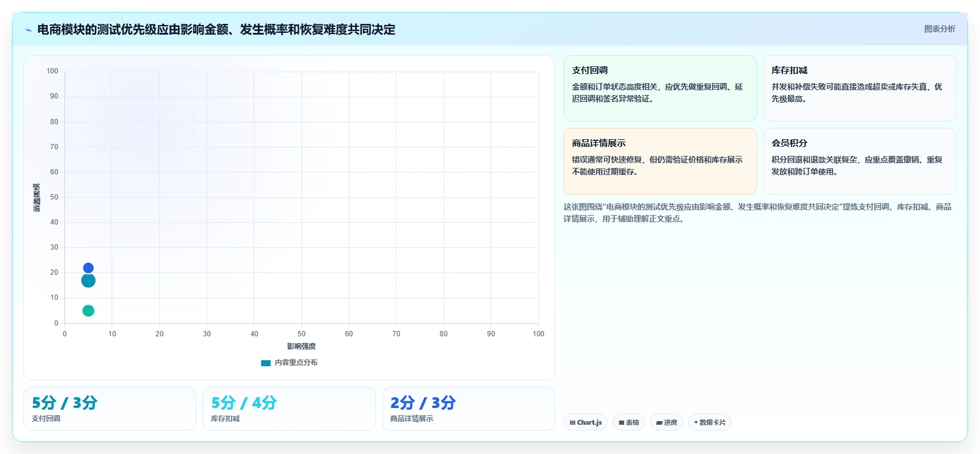Open the 库存扣减 info card

(859, 88)
